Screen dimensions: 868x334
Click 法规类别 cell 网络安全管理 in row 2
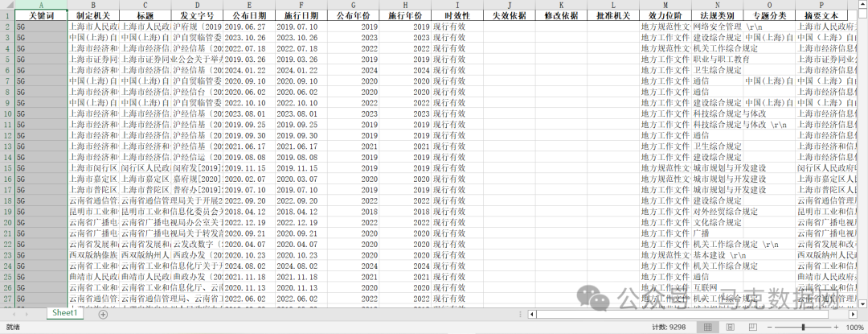click(718, 27)
